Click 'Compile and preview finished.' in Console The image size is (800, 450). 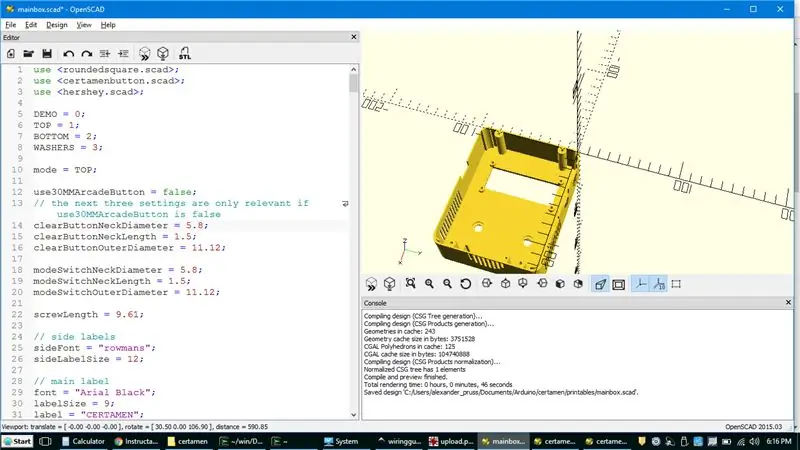pyautogui.click(x=406, y=377)
